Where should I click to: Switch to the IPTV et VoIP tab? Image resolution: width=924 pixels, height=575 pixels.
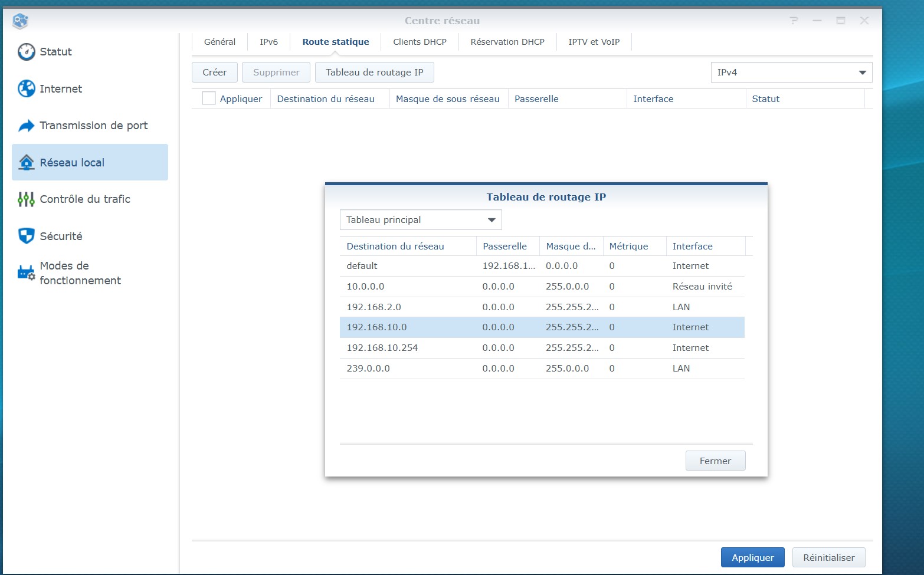594,42
